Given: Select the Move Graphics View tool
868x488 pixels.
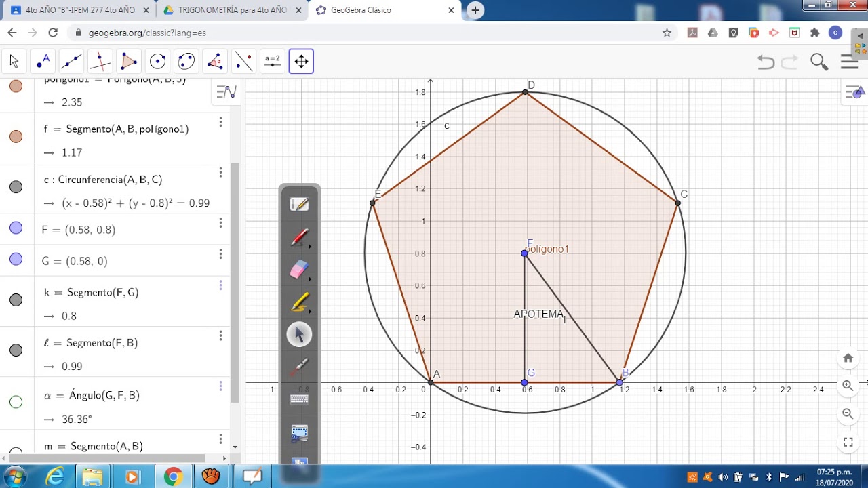Looking at the screenshot, I should coord(301,62).
